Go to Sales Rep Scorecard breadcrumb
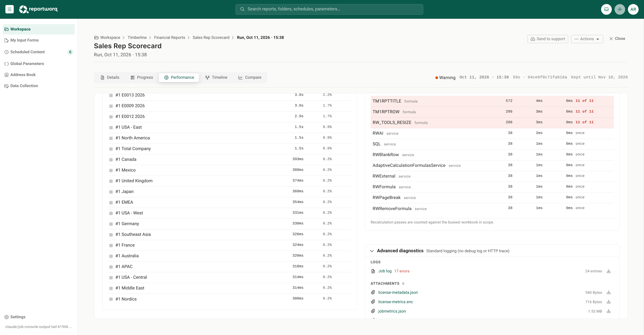Screen dimensions: 644x335 [x=211, y=38]
